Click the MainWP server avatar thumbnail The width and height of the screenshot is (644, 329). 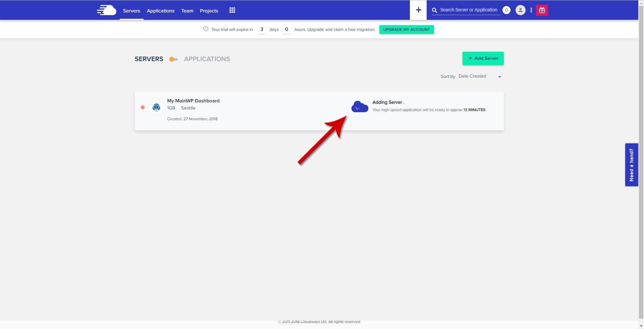(x=156, y=107)
